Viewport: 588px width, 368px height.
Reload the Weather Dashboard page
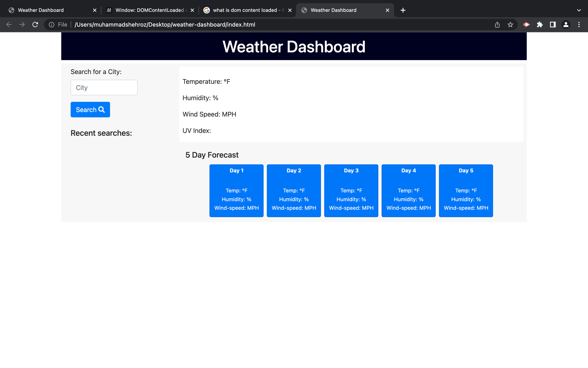[35, 25]
